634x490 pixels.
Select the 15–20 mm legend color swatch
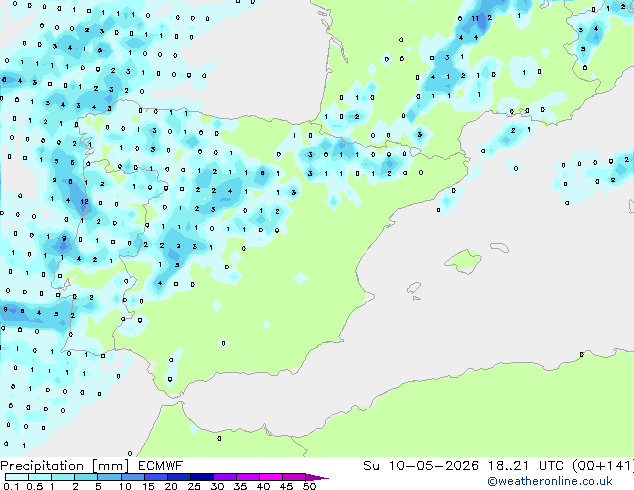point(155,477)
